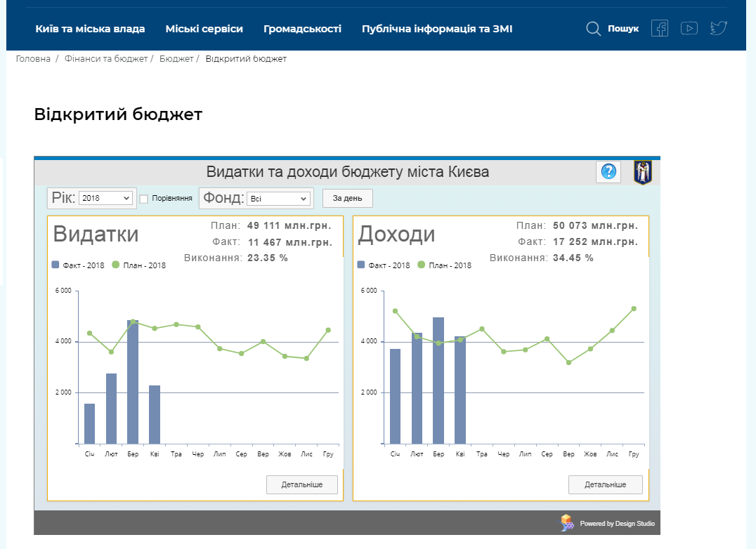Viewport: 756px width, 549px height.
Task: Click Детальніше under the Доходи chart
Action: tap(606, 484)
